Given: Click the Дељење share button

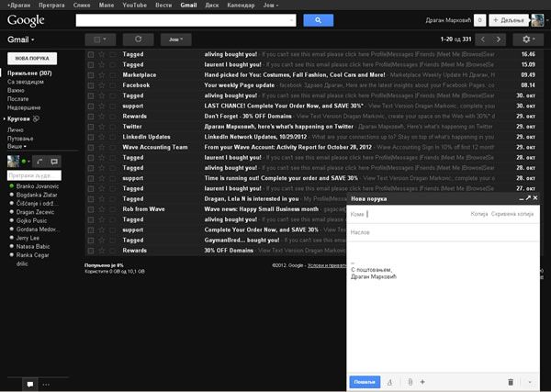Looking at the screenshot, I should [509, 20].
